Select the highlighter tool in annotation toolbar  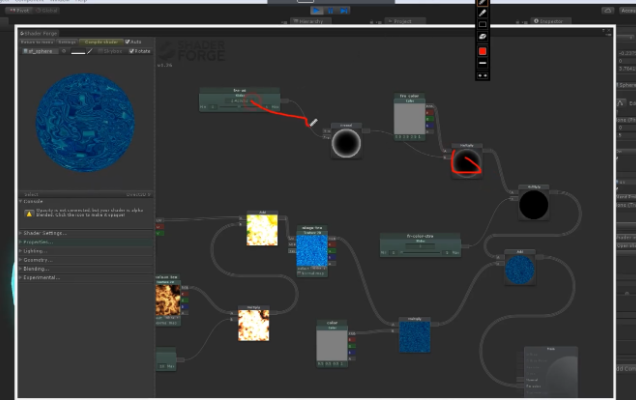point(482,13)
